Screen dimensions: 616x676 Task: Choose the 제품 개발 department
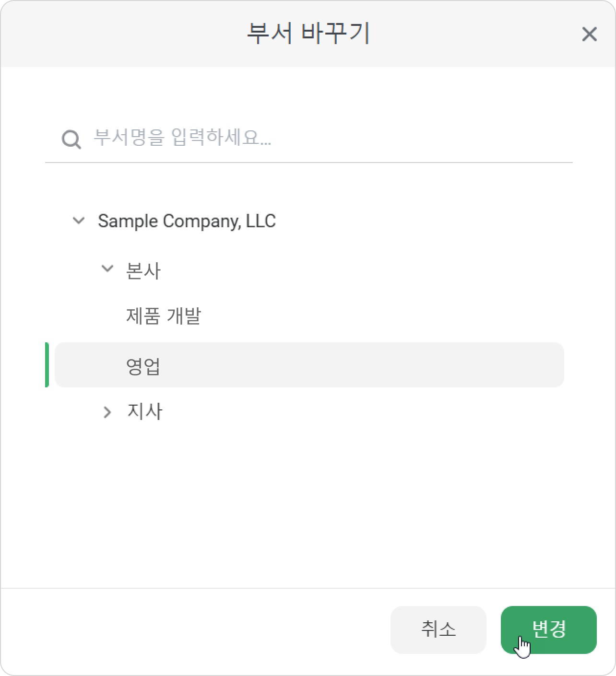point(164,316)
